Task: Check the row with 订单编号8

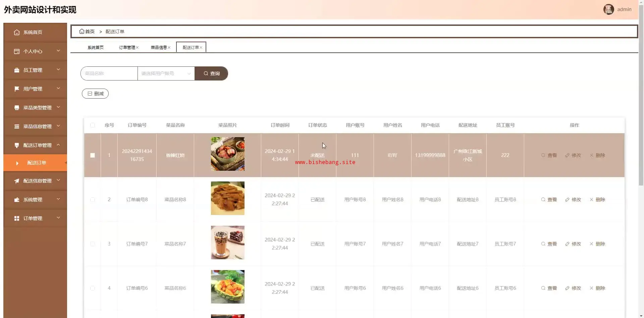Action: (93, 200)
